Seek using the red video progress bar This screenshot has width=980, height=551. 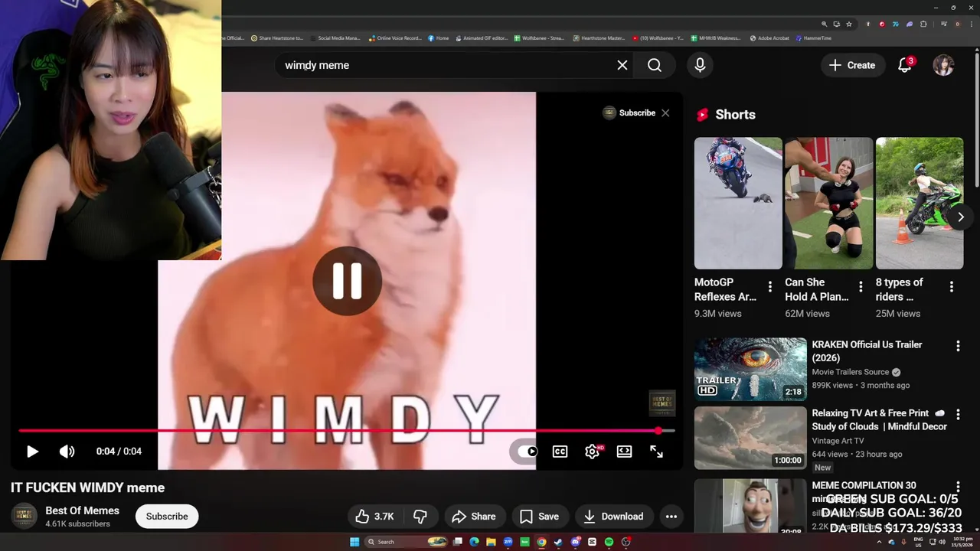[x=347, y=431]
